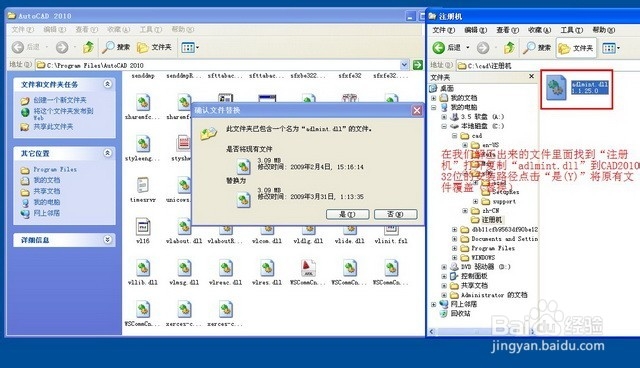
Task: Open 我的电脑 link under 其它位置
Action: 47,202
